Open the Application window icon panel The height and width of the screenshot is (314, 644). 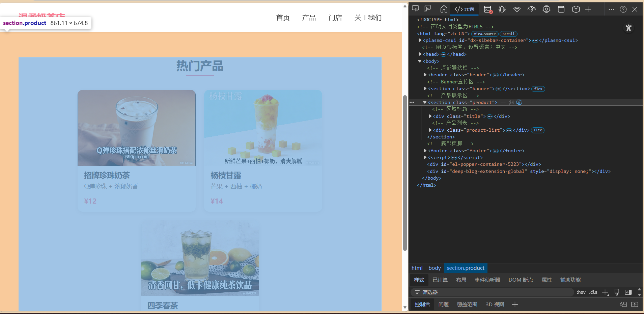pos(561,9)
